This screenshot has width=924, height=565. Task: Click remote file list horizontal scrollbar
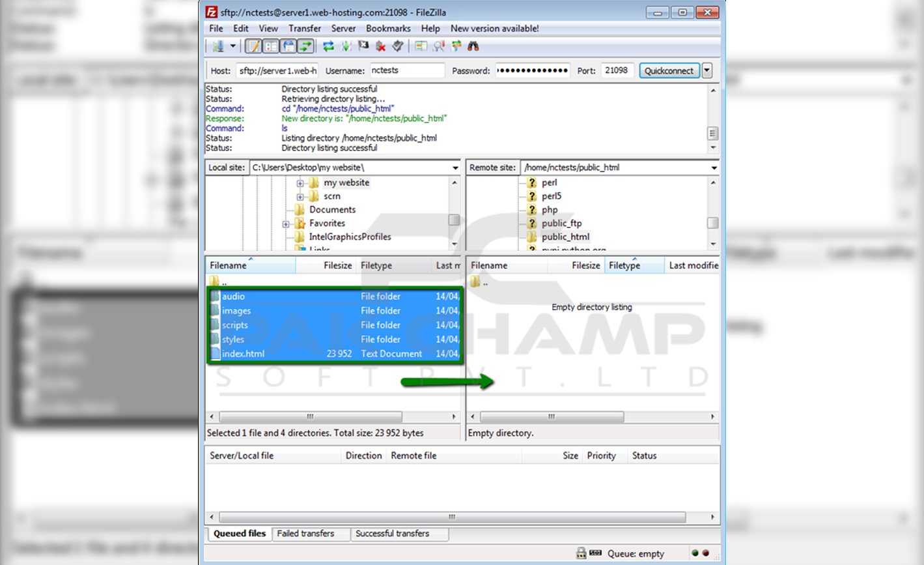(x=552, y=416)
